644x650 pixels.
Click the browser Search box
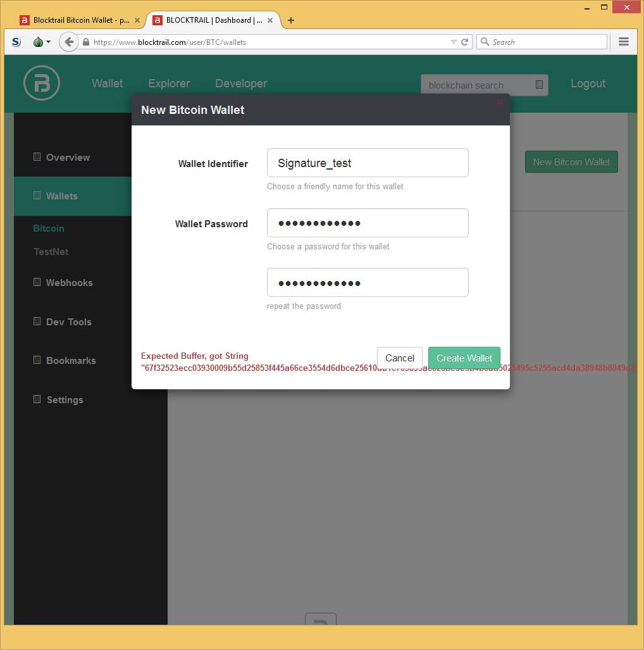542,42
